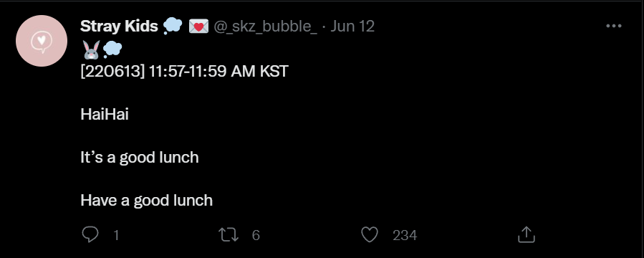The height and width of the screenshot is (258, 644).
Task: Click the "[220613] 11:57-11:59 AM KST" line
Action: [184, 72]
